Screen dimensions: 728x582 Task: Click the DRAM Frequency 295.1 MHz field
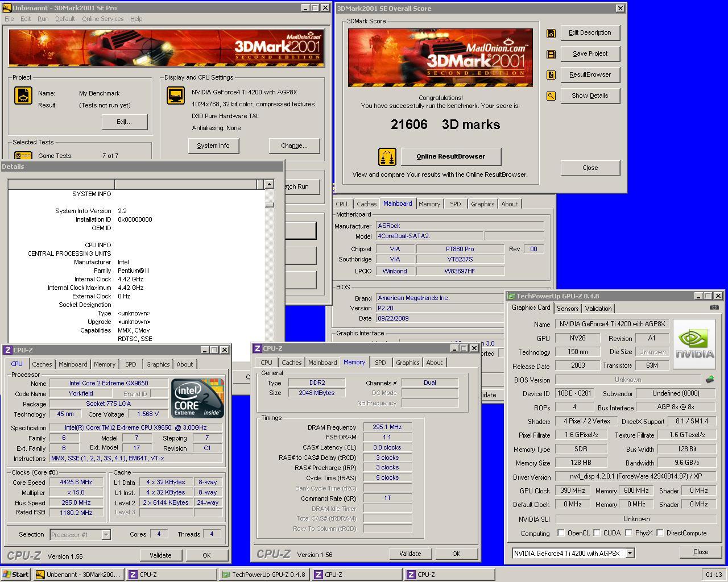tap(387, 427)
